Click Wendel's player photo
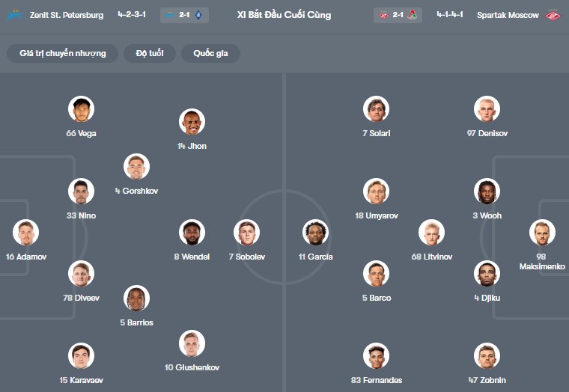 [192, 233]
